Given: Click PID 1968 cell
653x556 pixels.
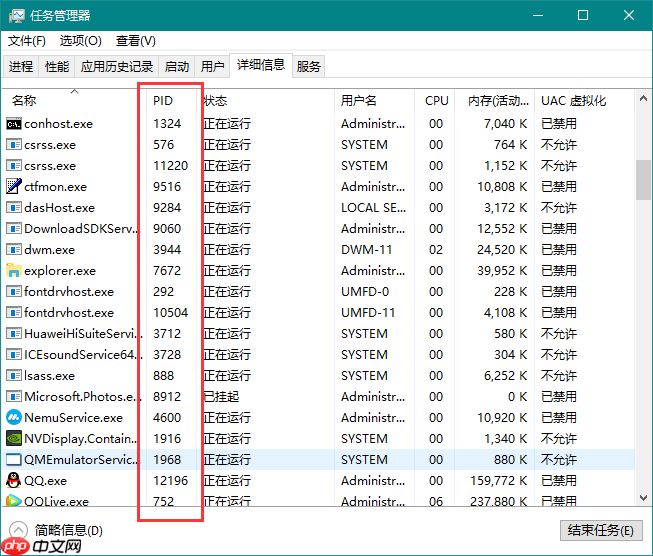Looking at the screenshot, I should click(x=167, y=459).
